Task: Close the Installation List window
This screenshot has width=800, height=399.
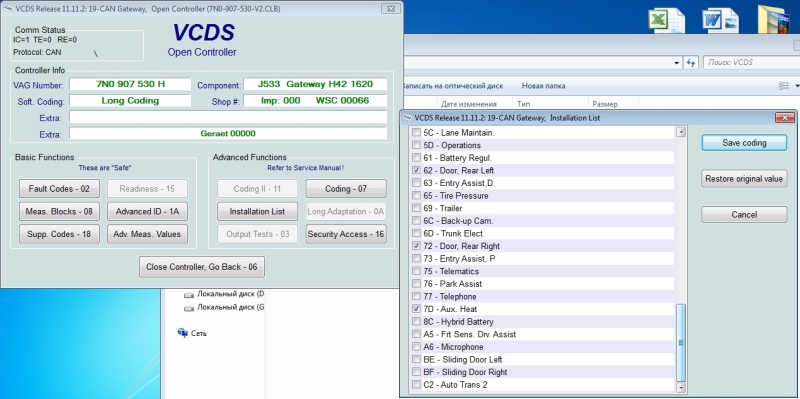Action: [785, 118]
